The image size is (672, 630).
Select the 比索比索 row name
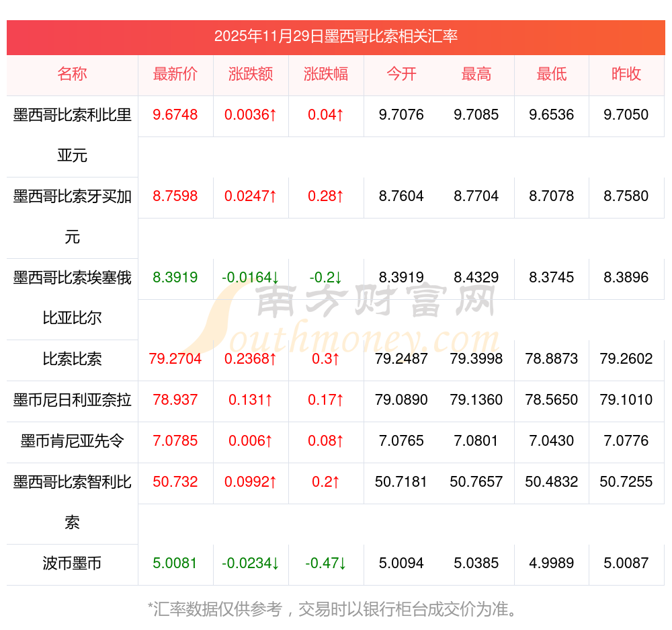click(x=72, y=359)
